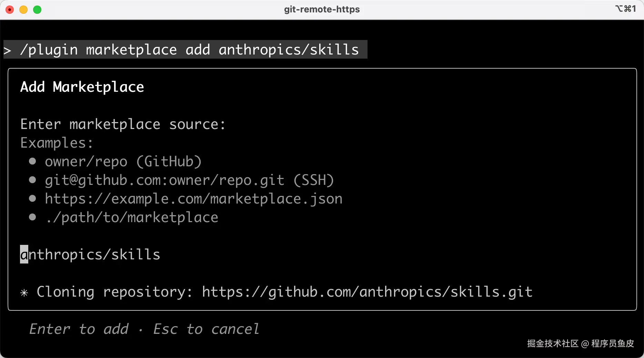
Task: Open the github.com/anthropics/skills.git URL
Action: 367,292
